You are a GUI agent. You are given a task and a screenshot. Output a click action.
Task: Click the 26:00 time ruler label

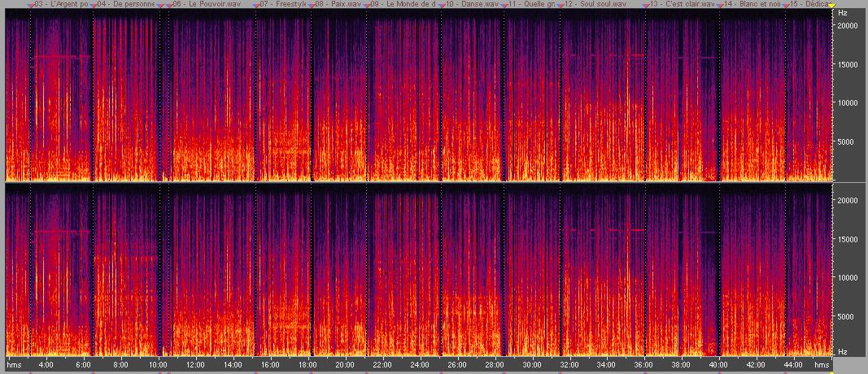(457, 365)
